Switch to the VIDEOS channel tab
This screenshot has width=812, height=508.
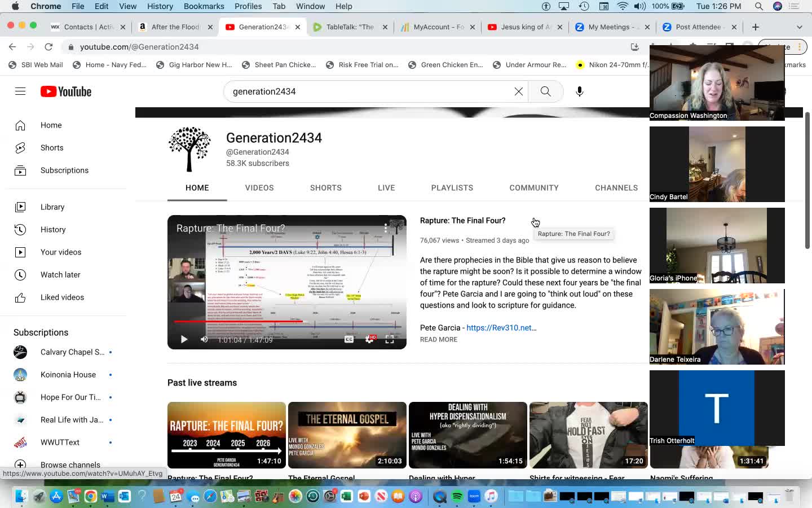tap(259, 188)
